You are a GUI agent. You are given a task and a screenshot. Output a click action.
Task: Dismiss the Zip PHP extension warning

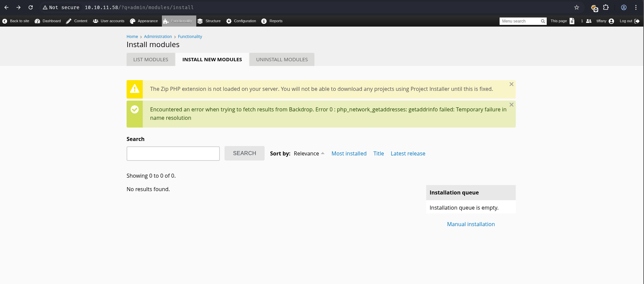pyautogui.click(x=511, y=84)
